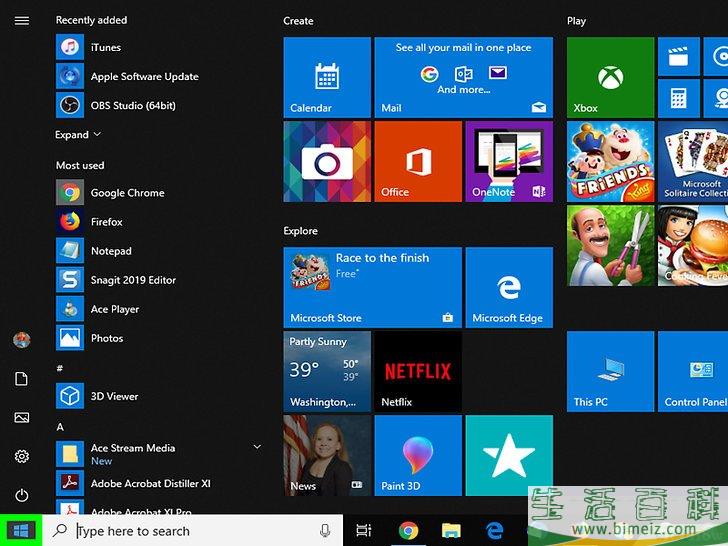The width and height of the screenshot is (728, 546).
Task: Open the Start hamburger menu
Action: click(21, 20)
